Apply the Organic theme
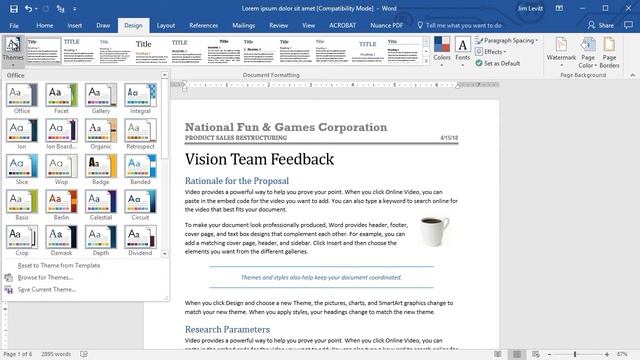 [x=101, y=134]
